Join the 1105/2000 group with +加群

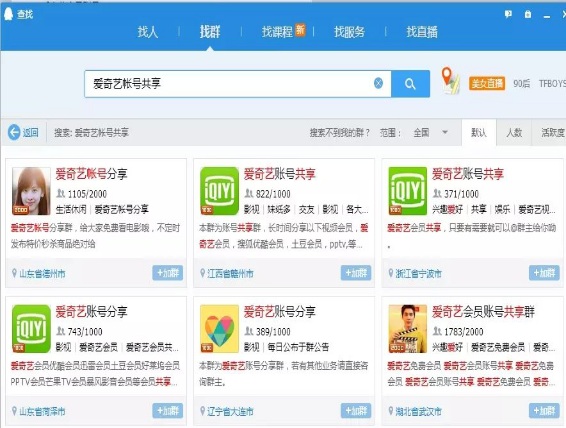[x=167, y=273]
